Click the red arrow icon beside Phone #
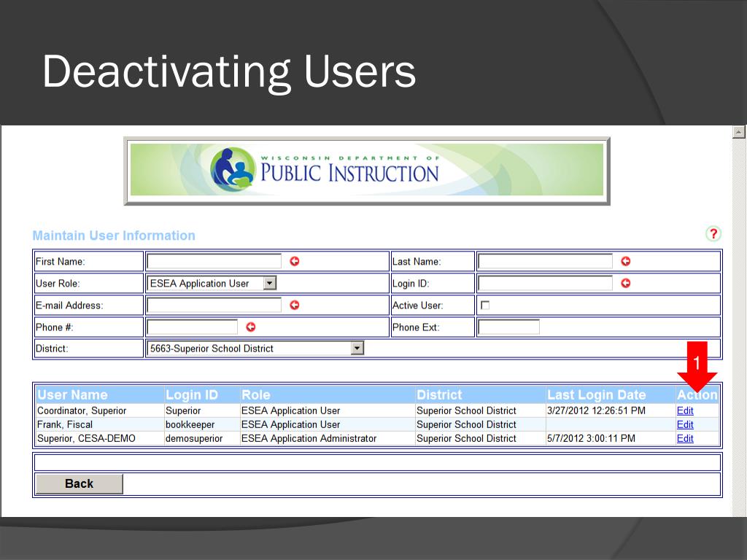This screenshot has height=560, width=747. tap(251, 327)
